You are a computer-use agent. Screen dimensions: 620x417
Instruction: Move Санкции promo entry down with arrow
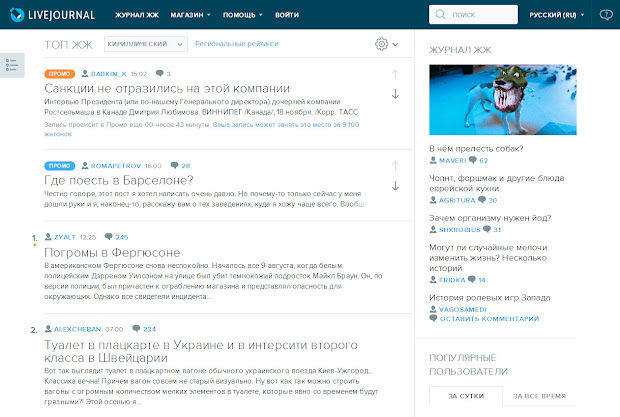[x=395, y=94]
